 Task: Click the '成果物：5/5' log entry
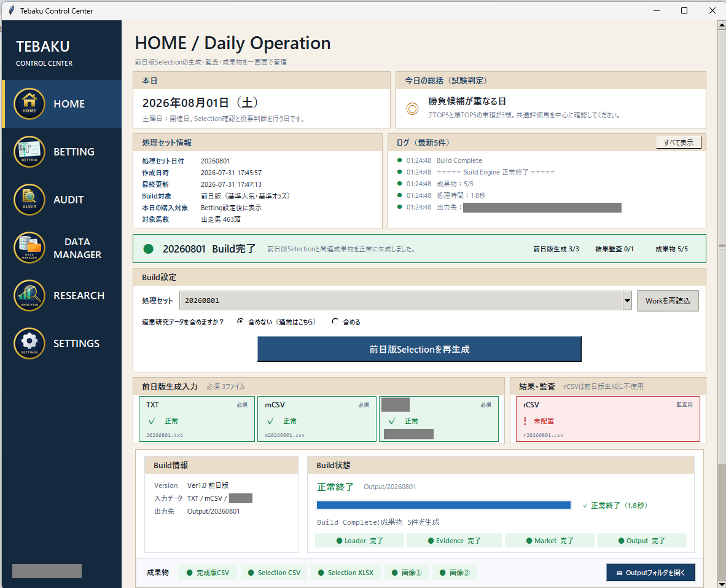(x=455, y=184)
